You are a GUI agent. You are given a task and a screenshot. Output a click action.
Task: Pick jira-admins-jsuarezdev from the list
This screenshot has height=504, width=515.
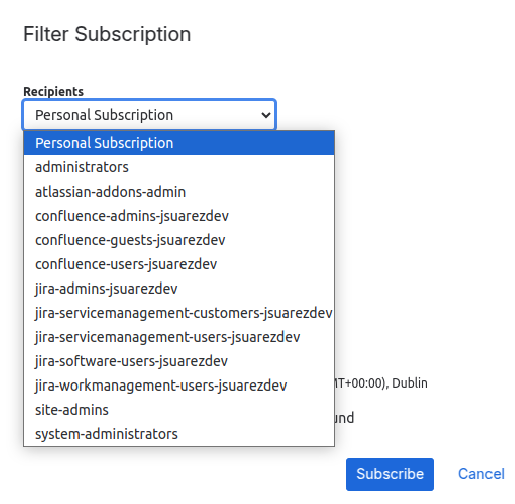click(179, 289)
